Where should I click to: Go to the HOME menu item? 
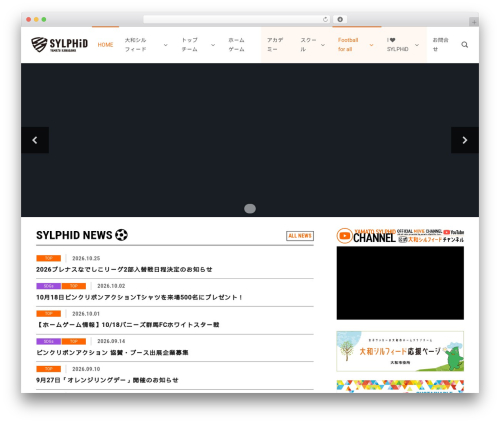click(x=105, y=45)
